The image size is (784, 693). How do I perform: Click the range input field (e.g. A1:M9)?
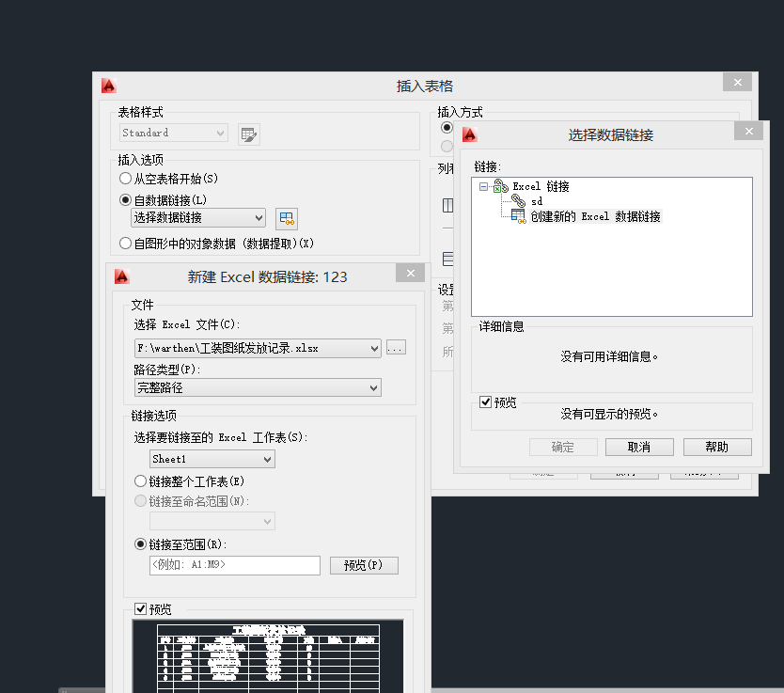(x=234, y=565)
